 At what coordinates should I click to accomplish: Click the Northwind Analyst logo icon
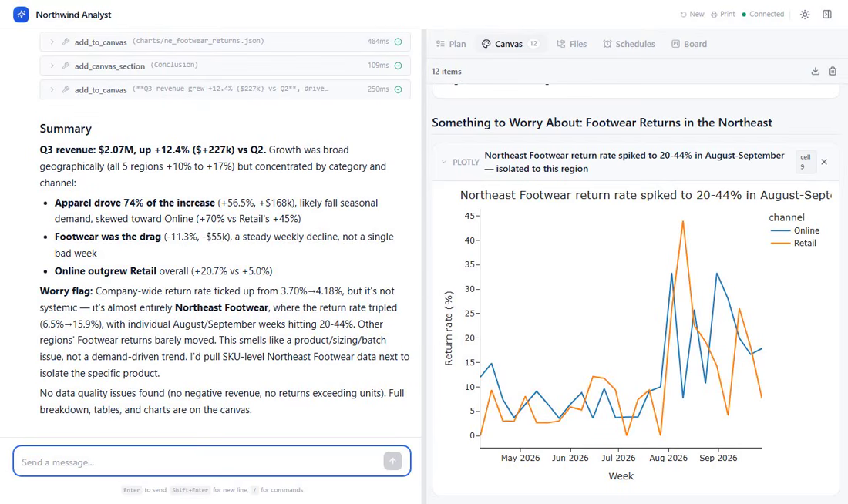[21, 15]
